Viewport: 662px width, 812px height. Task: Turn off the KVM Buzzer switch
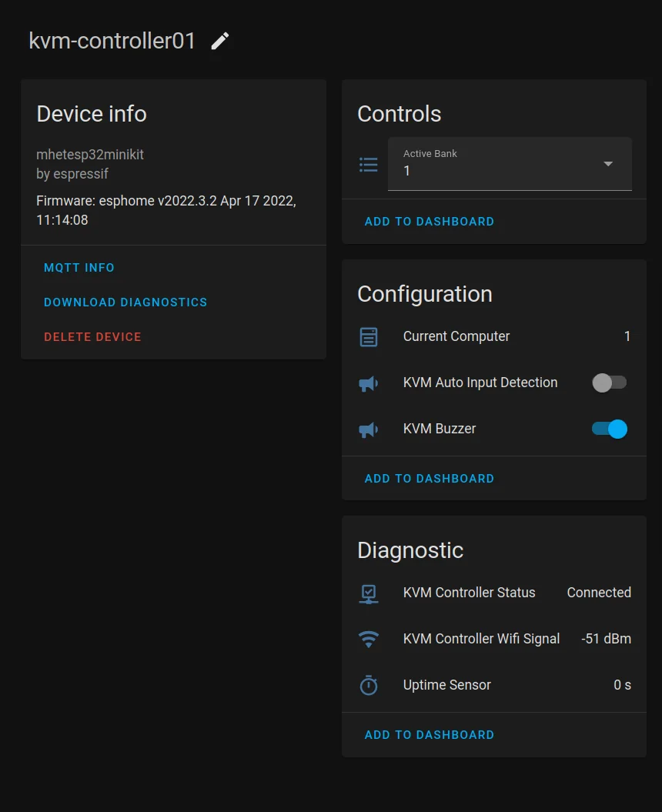[x=610, y=429]
